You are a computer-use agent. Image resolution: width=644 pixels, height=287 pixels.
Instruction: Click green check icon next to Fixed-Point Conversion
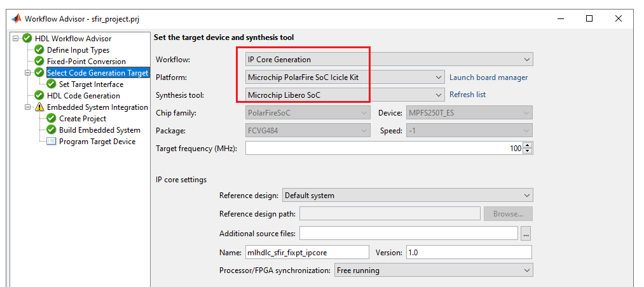[39, 62]
